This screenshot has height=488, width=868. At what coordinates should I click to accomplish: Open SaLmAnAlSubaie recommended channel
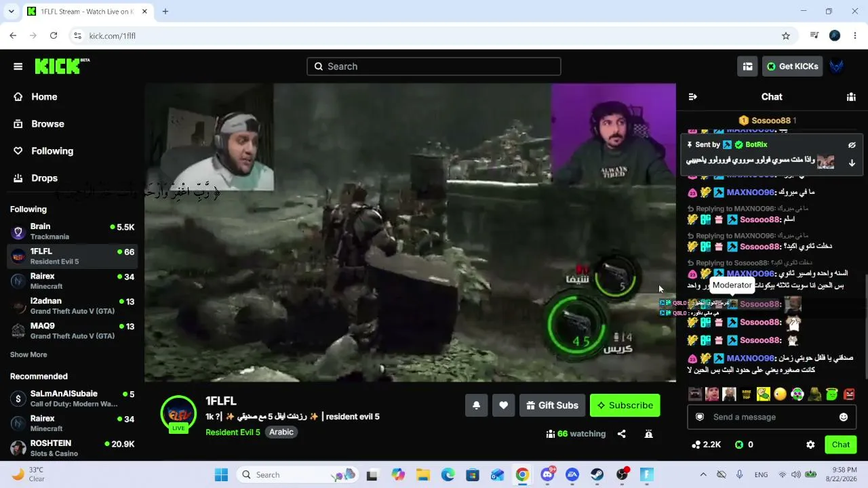tap(73, 399)
